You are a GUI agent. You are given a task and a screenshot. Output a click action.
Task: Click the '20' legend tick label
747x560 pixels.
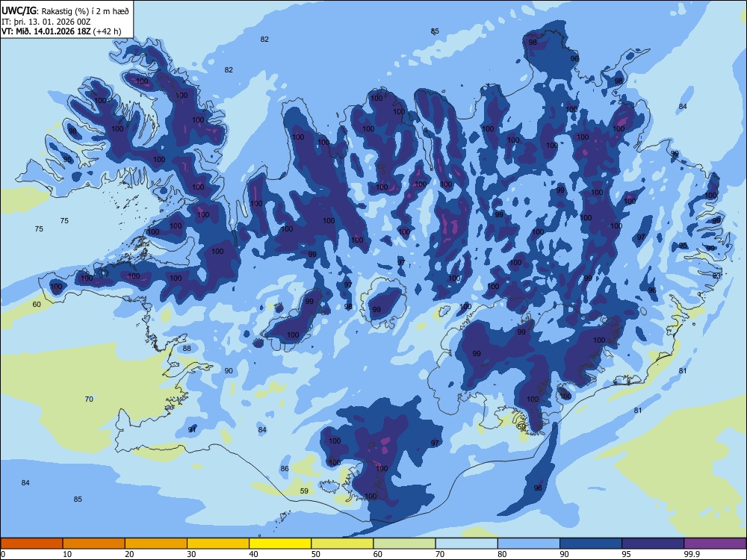click(x=129, y=554)
